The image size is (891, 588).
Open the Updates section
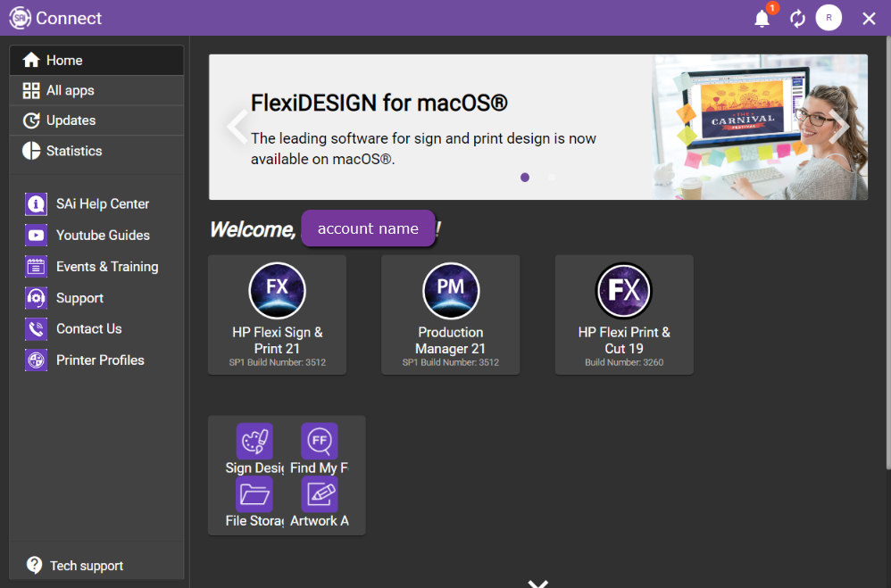point(96,120)
